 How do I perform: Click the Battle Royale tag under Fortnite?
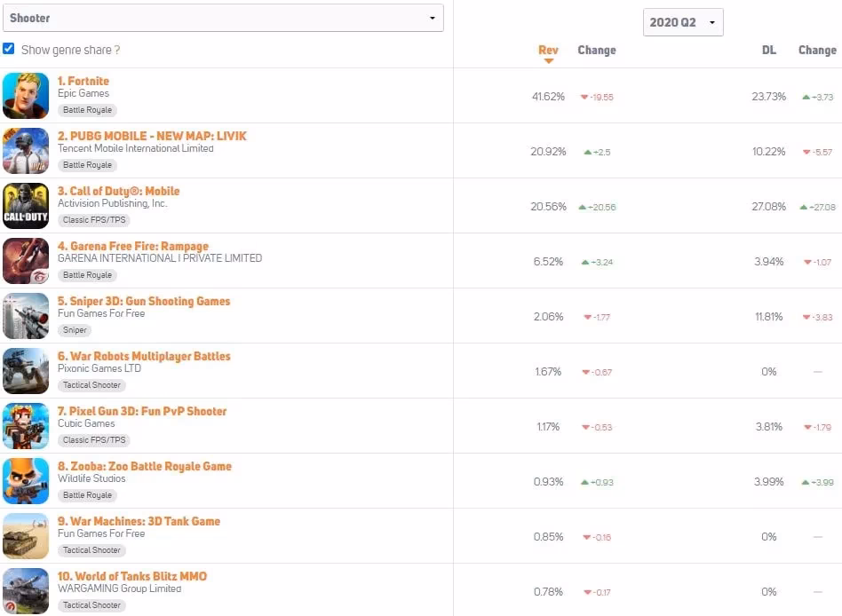(x=88, y=110)
